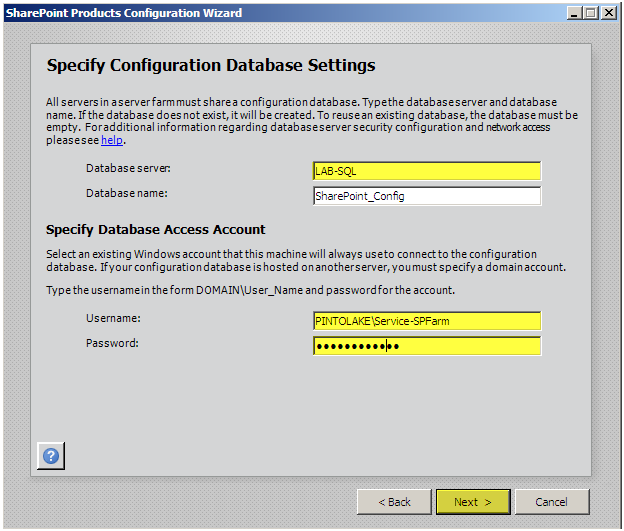Viewport: 624px width, 531px height.
Task: Minimize the configuration wizard window
Action: click(574, 13)
